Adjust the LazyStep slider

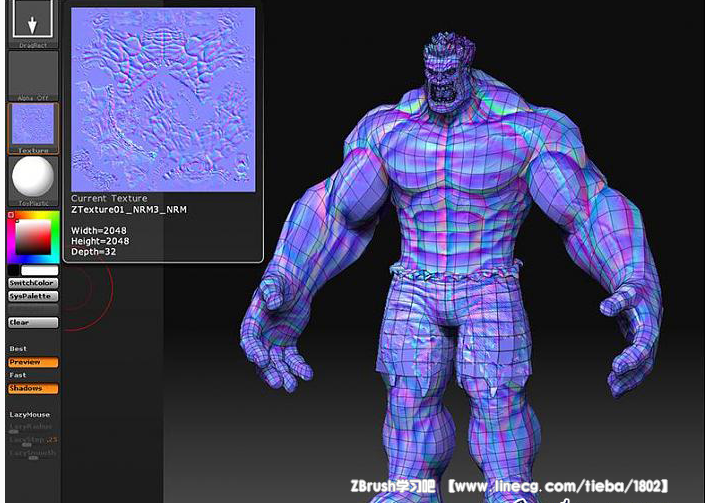pyautogui.click(x=33, y=441)
